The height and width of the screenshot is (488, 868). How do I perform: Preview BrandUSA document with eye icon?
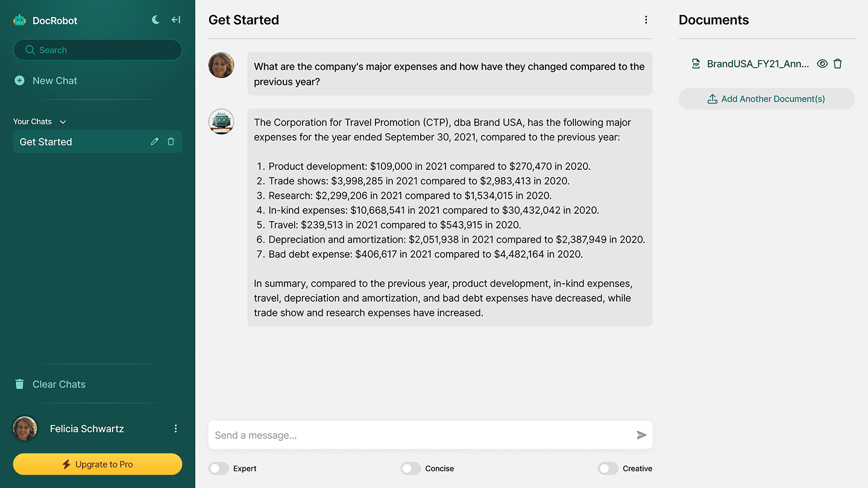click(822, 64)
